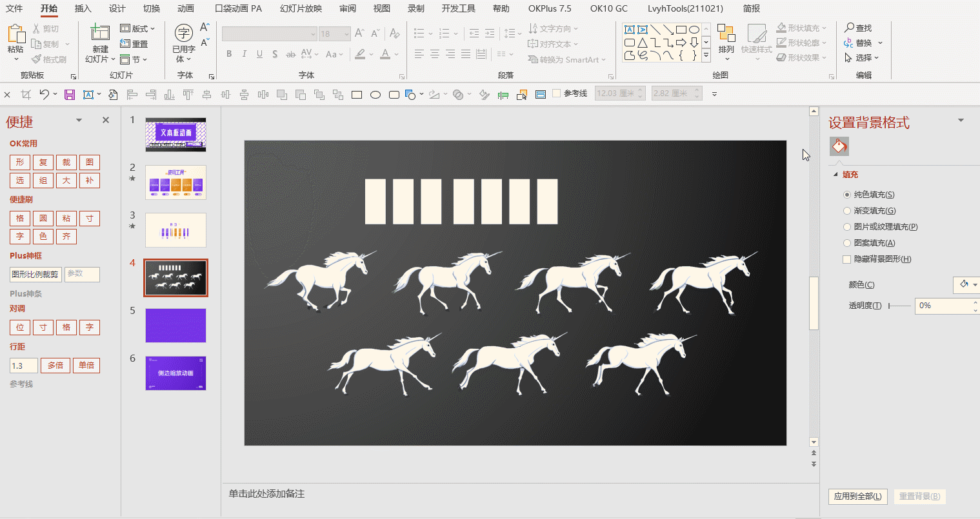Select Pattern fill (图案填充) radio
The height and width of the screenshot is (519, 980).
click(x=847, y=243)
